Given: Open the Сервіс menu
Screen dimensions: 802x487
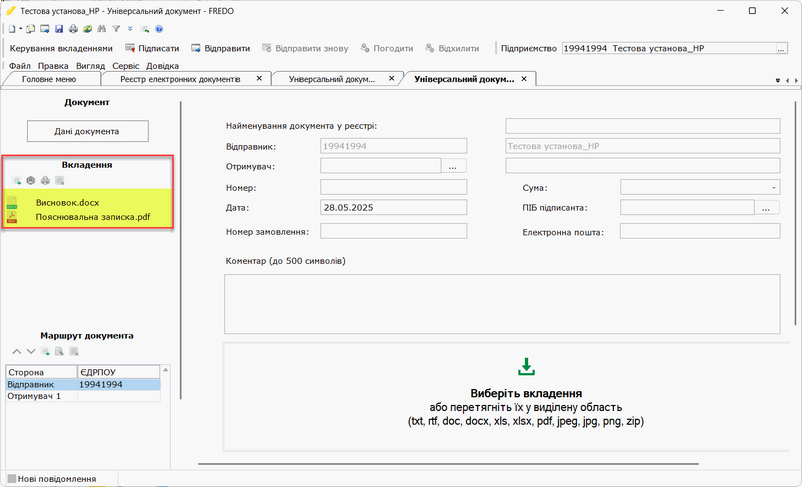Looking at the screenshot, I should click(126, 66).
